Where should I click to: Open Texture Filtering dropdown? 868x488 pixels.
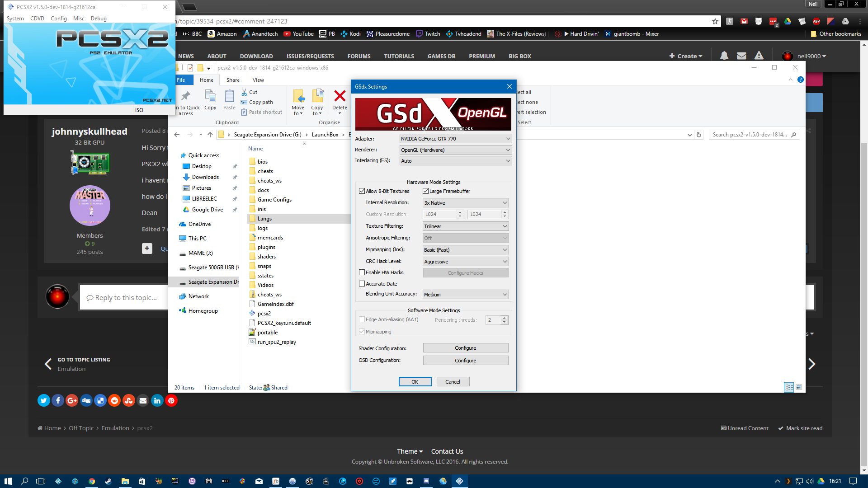coord(466,226)
